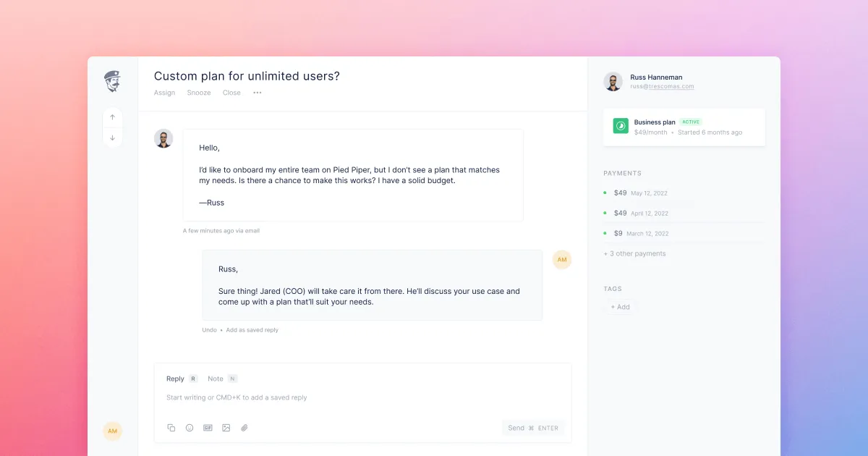Viewport: 868px width, 456px height.
Task: Attach a file with the paperclip icon
Action: [x=244, y=428]
